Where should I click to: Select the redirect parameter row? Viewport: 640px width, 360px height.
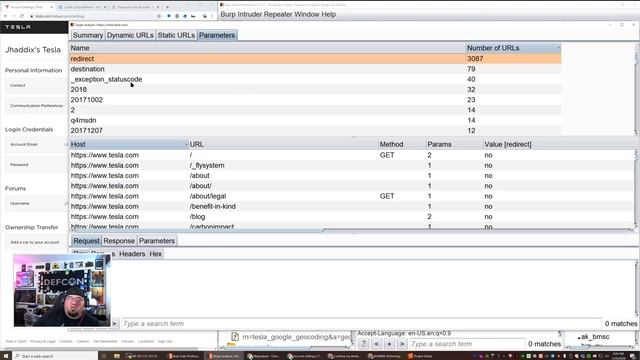315,59
